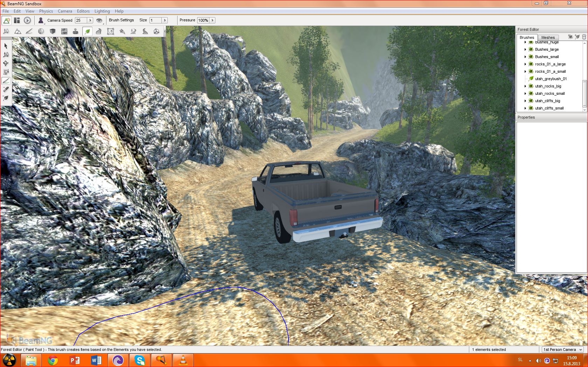
Task: Open the camera type person icon
Action: [41, 20]
